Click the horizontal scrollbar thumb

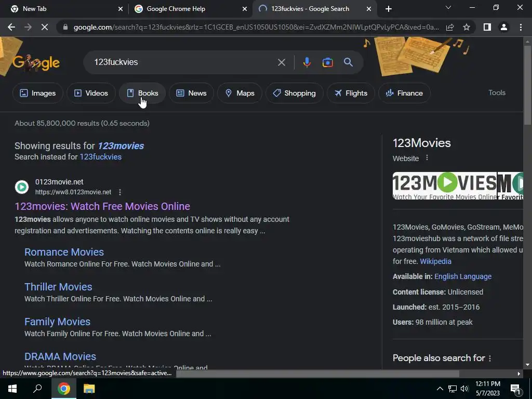[317, 374]
